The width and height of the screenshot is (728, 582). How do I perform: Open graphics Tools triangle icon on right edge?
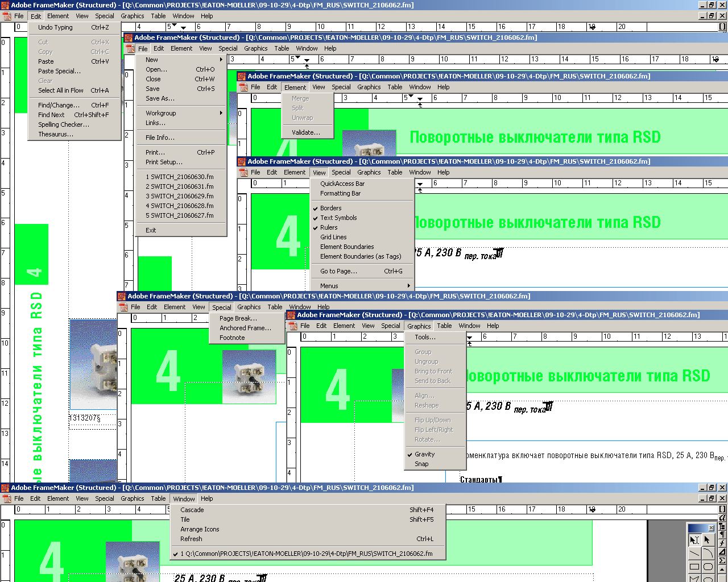(x=722, y=552)
